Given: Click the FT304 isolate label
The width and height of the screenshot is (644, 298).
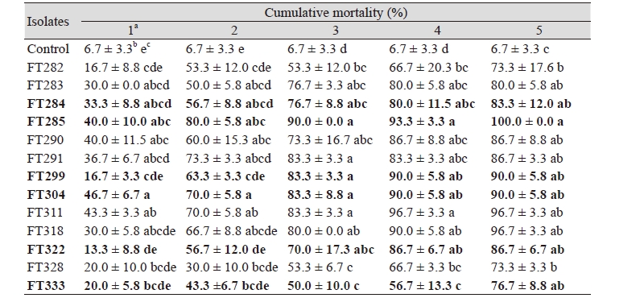Looking at the screenshot, I should pyautogui.click(x=46, y=194).
